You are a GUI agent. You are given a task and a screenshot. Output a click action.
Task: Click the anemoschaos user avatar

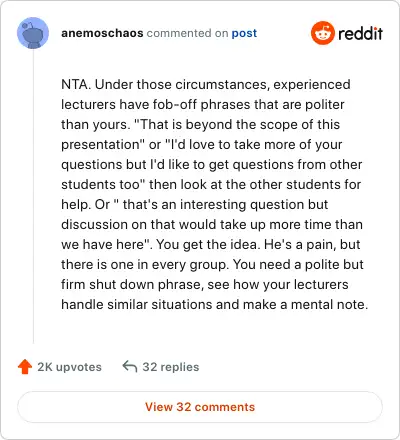pos(33,33)
